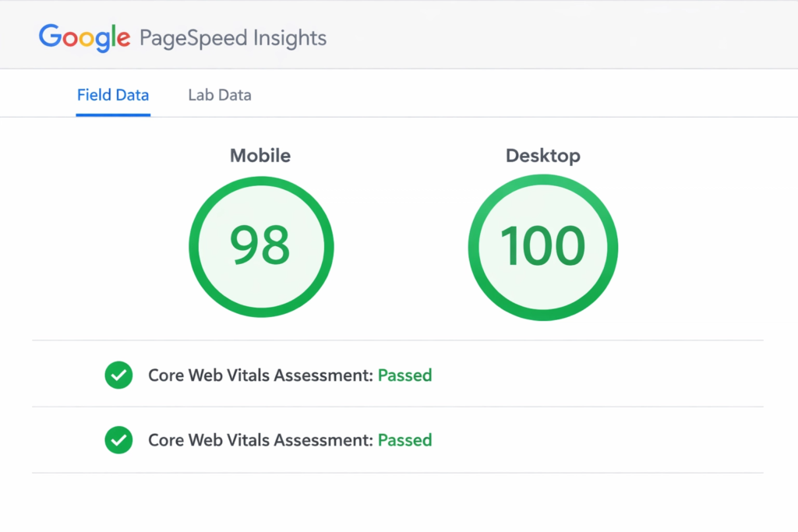
Task: Click the Mobile section heading
Action: [260, 155]
